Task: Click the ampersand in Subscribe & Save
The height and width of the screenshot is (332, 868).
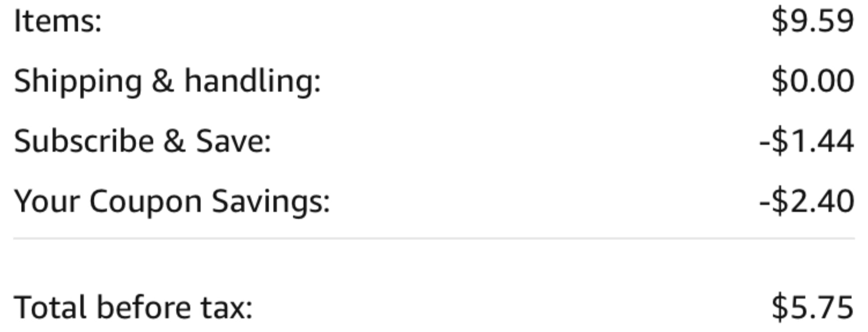Action: pos(175,141)
